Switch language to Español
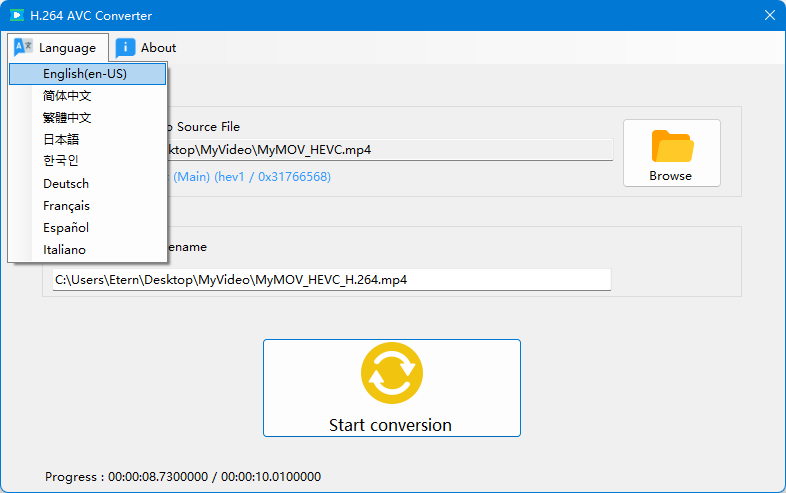 (x=88, y=228)
